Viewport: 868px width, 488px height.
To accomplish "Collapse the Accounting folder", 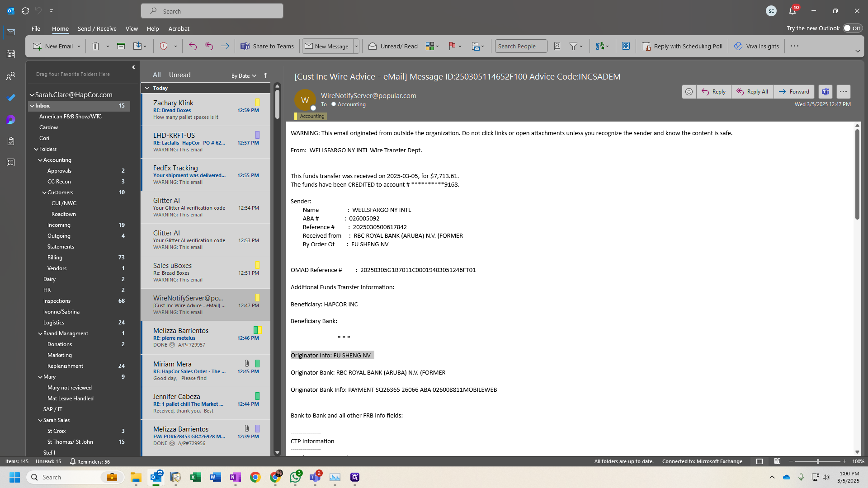I will [40, 160].
